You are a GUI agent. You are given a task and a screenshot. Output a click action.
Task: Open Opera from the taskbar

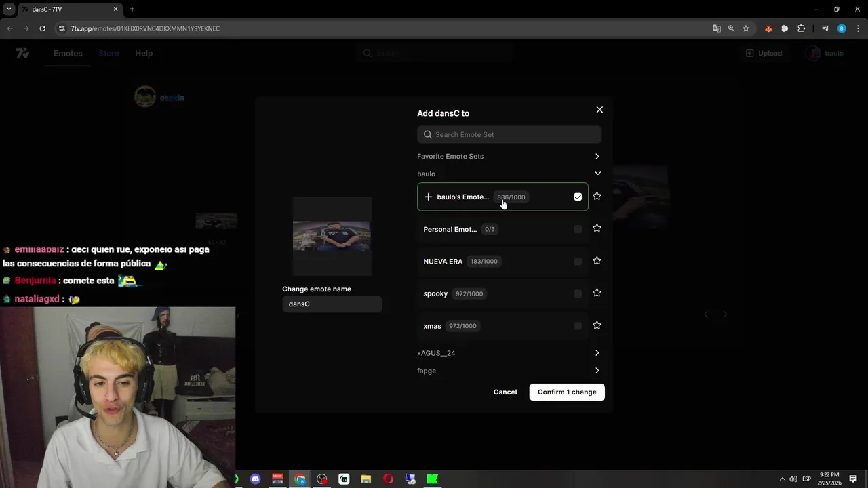[388, 479]
